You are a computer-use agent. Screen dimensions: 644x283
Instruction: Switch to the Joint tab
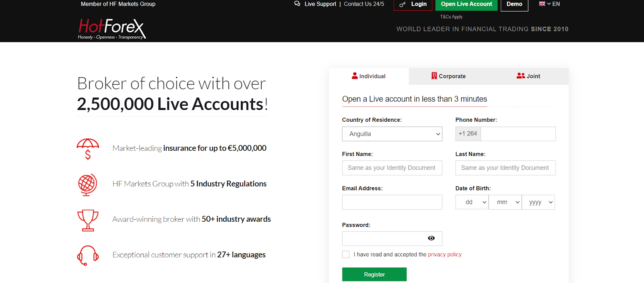click(528, 76)
